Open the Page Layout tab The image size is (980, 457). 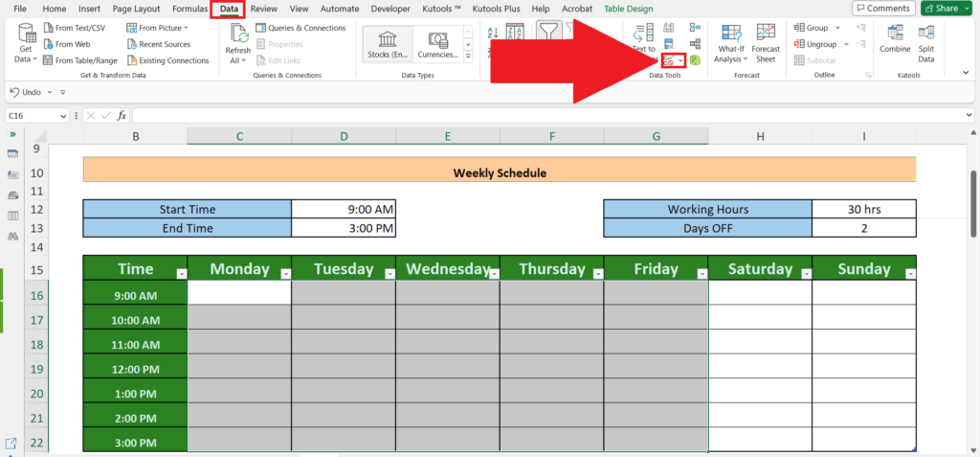coord(136,9)
